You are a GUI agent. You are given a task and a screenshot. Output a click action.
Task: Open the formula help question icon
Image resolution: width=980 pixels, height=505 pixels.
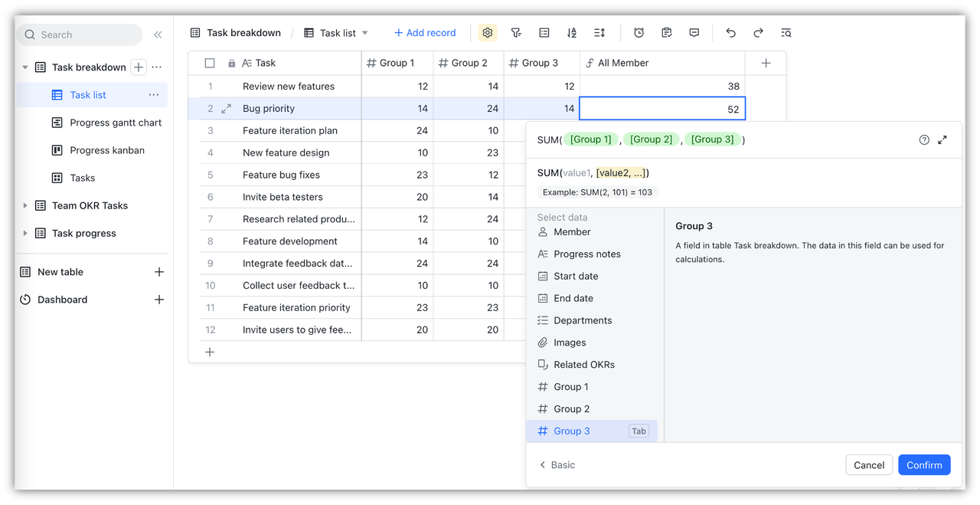click(x=924, y=139)
